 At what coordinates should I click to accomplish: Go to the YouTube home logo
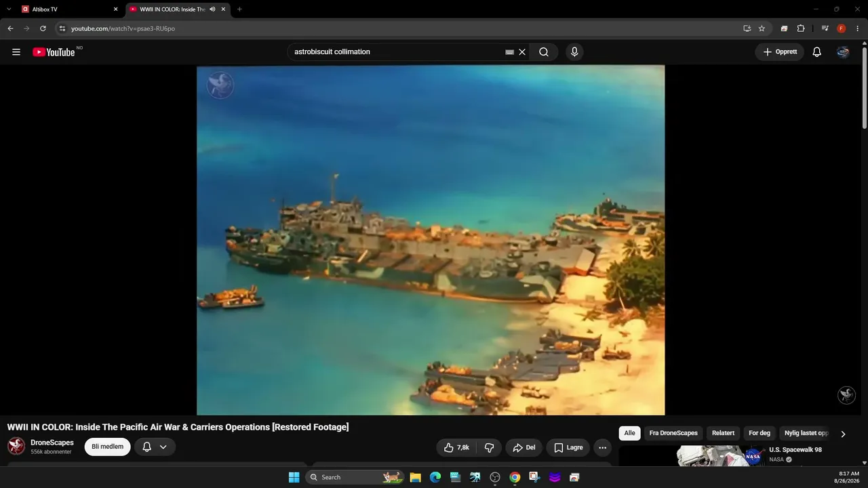[54, 52]
